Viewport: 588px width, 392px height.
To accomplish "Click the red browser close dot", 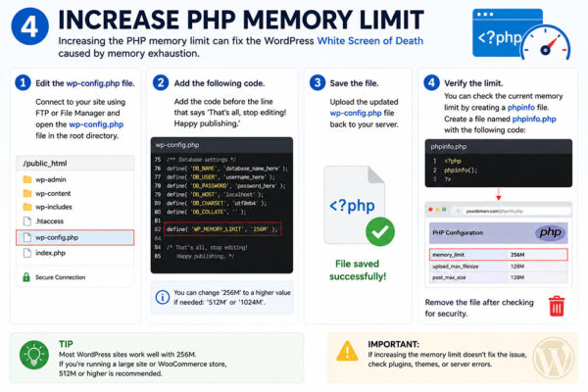I will [431, 210].
